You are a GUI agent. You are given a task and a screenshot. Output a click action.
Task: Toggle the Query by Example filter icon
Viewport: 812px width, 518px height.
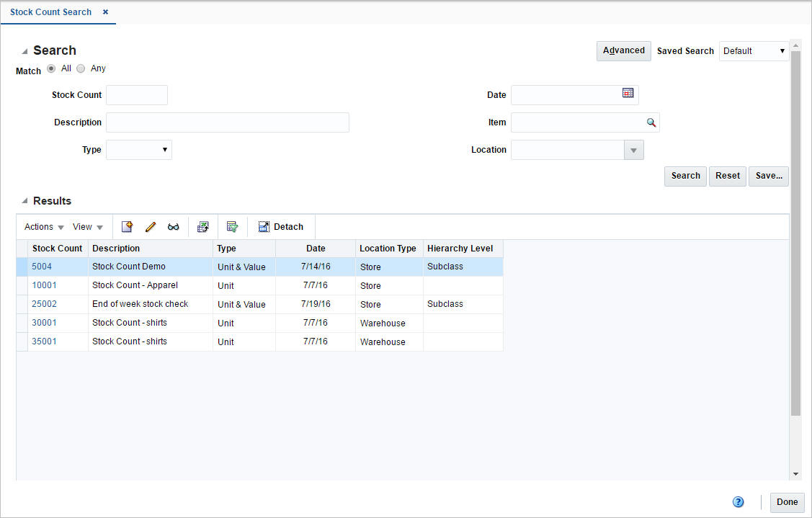232,226
